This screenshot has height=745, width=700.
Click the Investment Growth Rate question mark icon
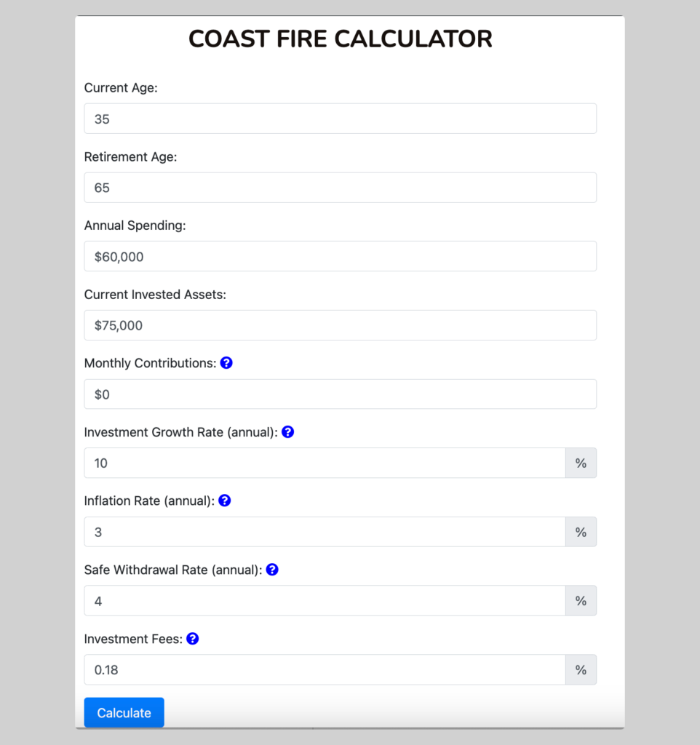point(287,431)
